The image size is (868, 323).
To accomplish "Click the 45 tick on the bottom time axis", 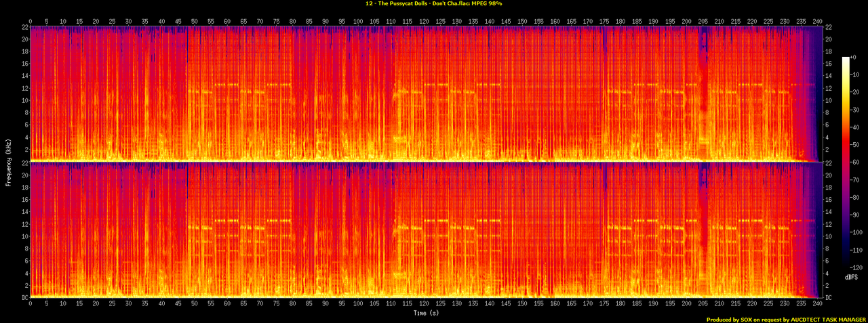I will tap(178, 303).
